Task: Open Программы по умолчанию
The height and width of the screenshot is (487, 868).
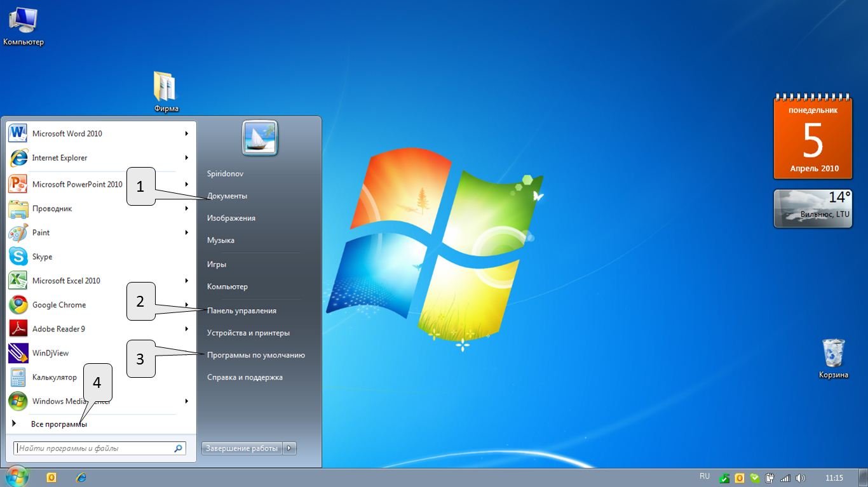Action: click(255, 356)
